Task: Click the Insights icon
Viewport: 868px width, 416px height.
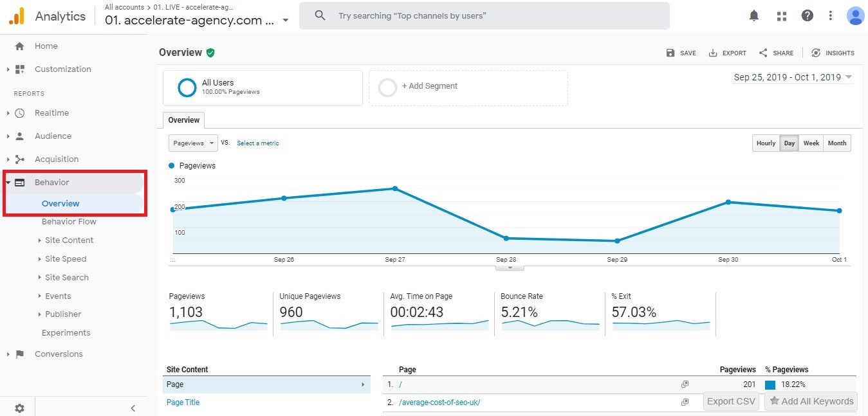Action: pyautogui.click(x=816, y=53)
